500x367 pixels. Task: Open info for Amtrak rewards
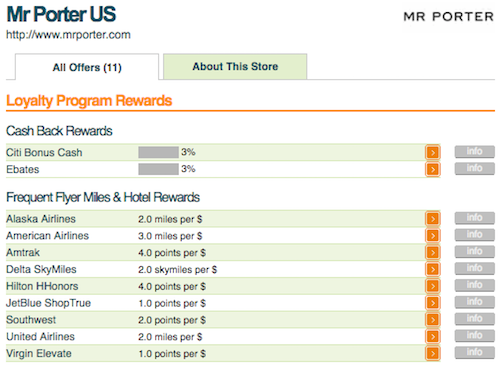[475, 251]
